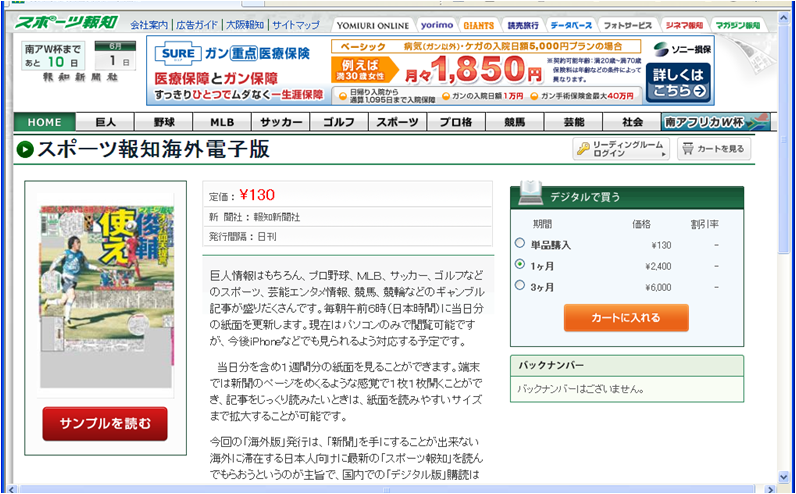Viewport: 796px width, 494px height.
Task: Click the SURE insurance logo in banner
Action: click(176, 54)
